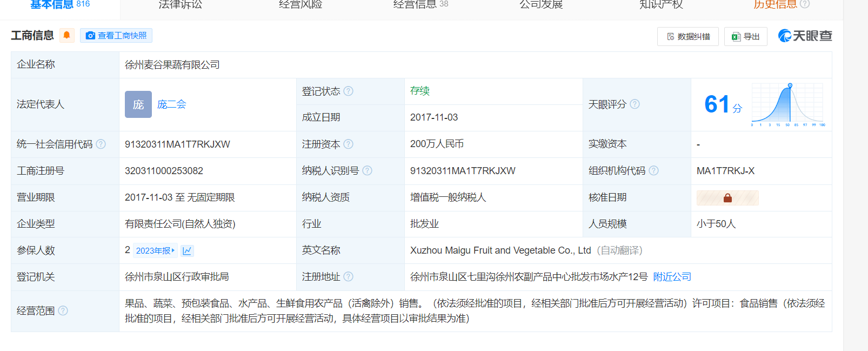
Task: Click registration authority 徐州市泉山区行政审批局
Action: pos(177,277)
